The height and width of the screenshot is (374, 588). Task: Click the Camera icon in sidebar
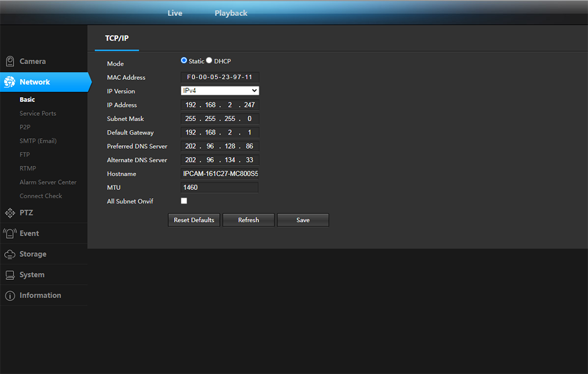click(9, 61)
